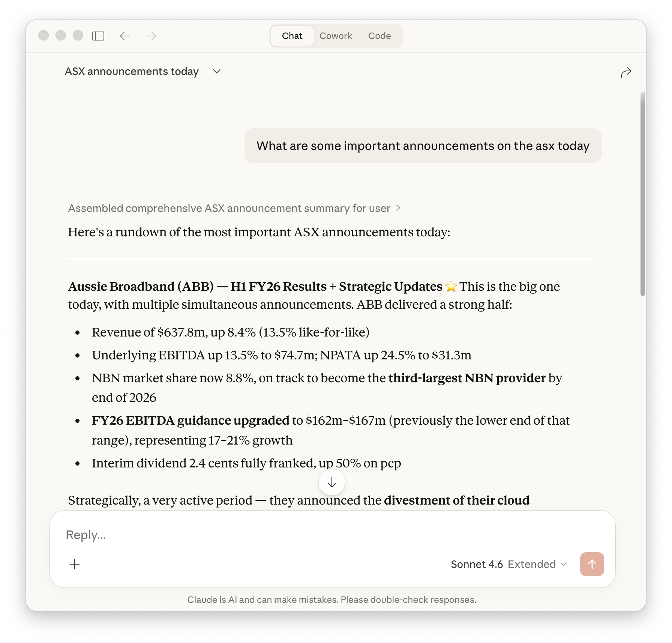Select the user's question bubble
Image resolution: width=672 pixels, height=643 pixels.
pos(423,146)
